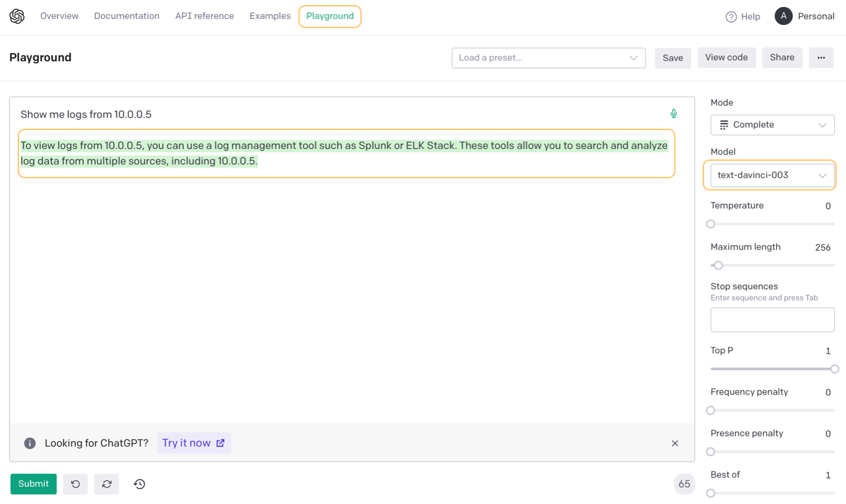
Task: Click the microphone icon in prompt box
Action: click(x=673, y=114)
